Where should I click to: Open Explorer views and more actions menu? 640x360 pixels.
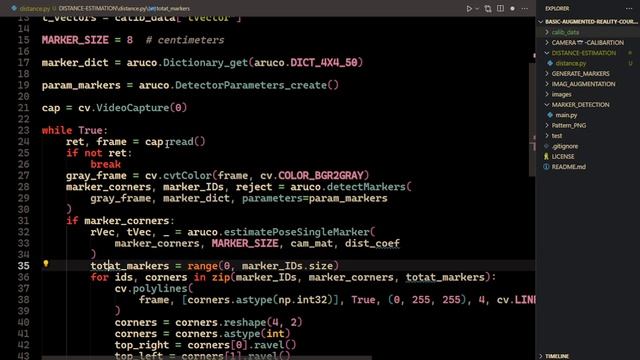click(629, 8)
